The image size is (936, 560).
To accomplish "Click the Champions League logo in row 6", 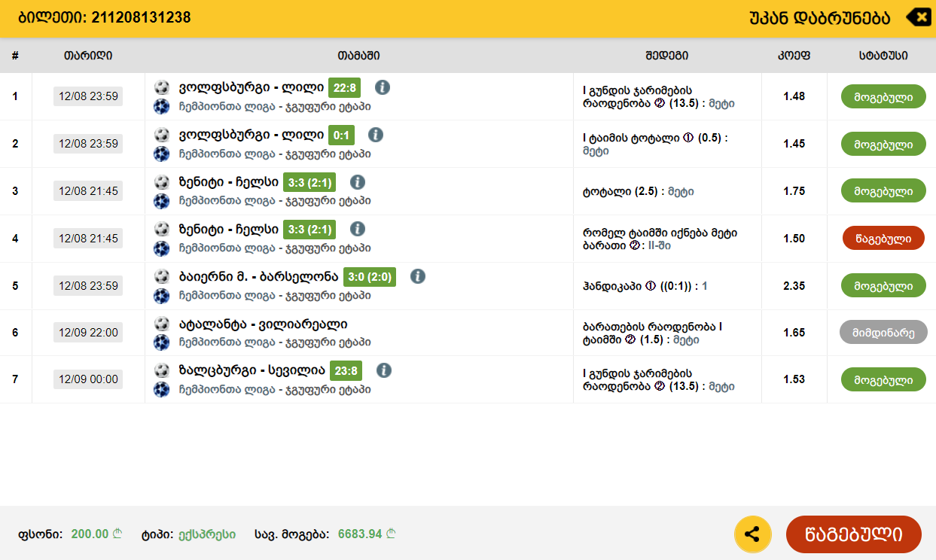I will (161, 342).
